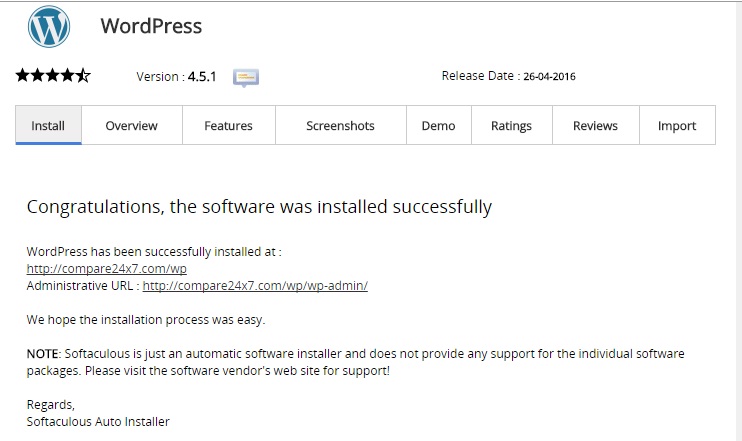View the Screenshots tab
This screenshot has width=742, height=441.
coord(340,126)
